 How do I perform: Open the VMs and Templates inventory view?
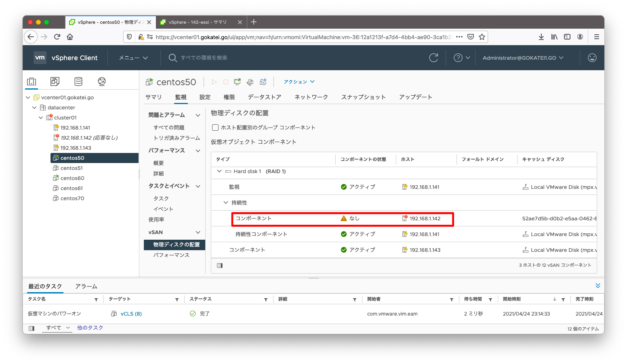(55, 81)
